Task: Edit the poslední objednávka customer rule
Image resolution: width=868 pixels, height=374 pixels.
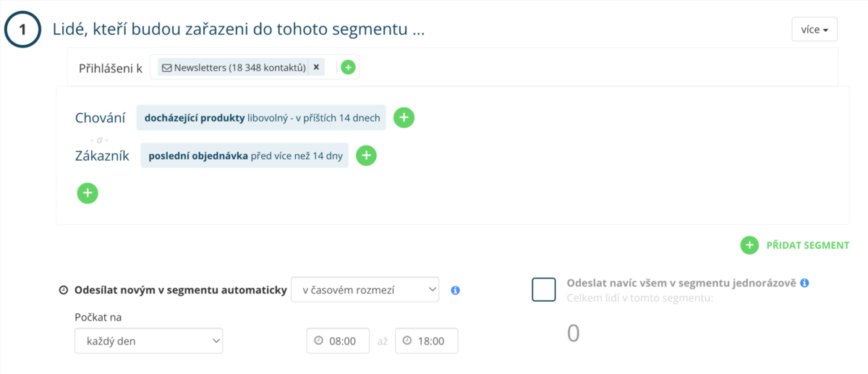Action: click(244, 156)
